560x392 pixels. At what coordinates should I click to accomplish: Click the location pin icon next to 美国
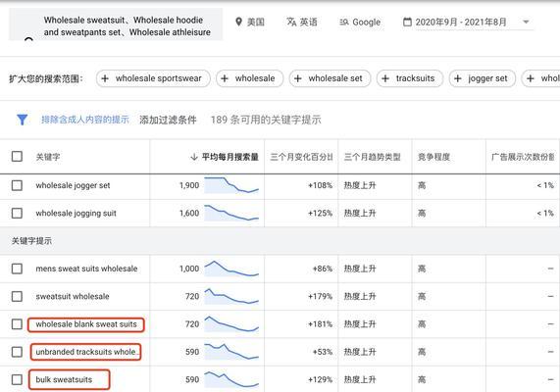pos(239,23)
